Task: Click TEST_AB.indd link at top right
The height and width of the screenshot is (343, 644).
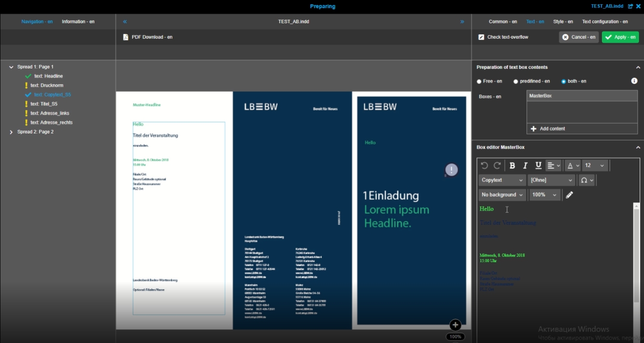Action: (607, 6)
